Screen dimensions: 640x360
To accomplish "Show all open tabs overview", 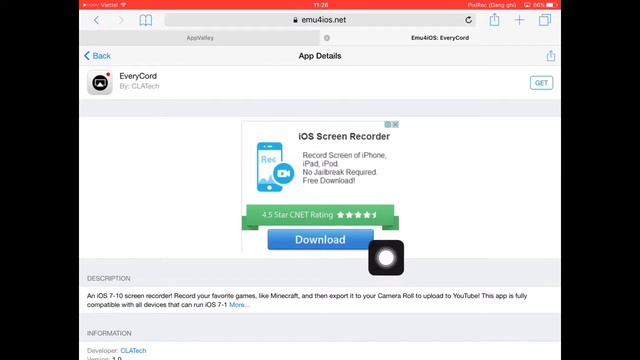I will tap(544, 20).
